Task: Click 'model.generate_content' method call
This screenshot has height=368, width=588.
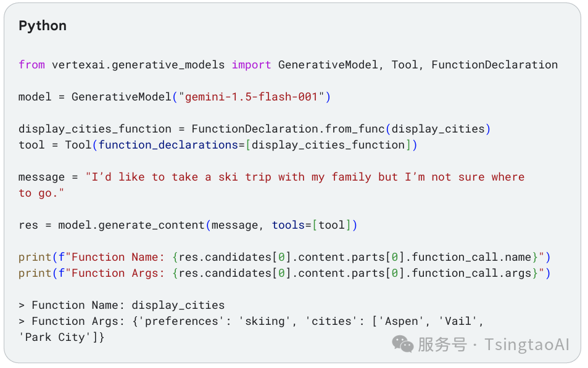Action: tap(131, 225)
